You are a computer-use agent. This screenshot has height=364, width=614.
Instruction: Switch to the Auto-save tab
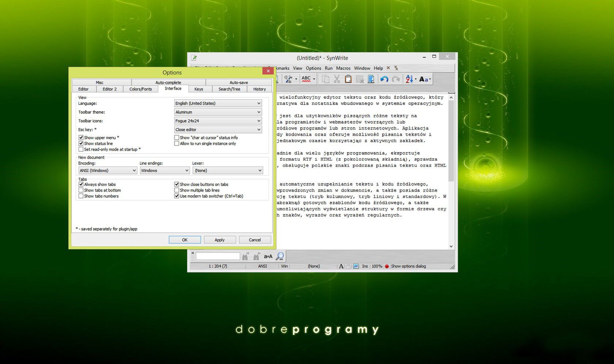click(x=239, y=83)
